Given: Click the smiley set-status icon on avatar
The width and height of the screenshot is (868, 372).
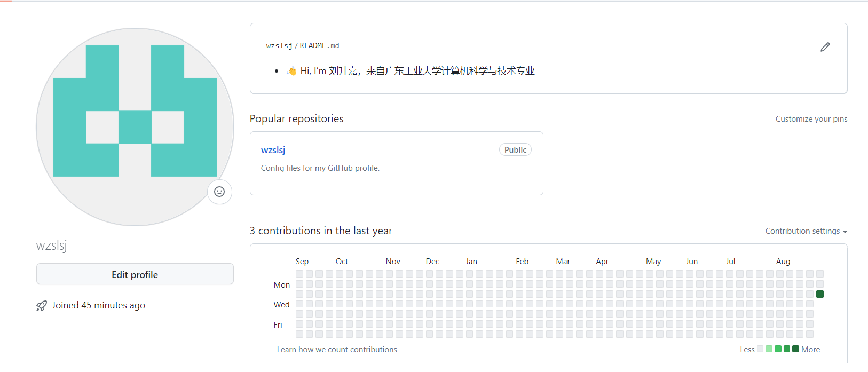Looking at the screenshot, I should click(x=219, y=192).
